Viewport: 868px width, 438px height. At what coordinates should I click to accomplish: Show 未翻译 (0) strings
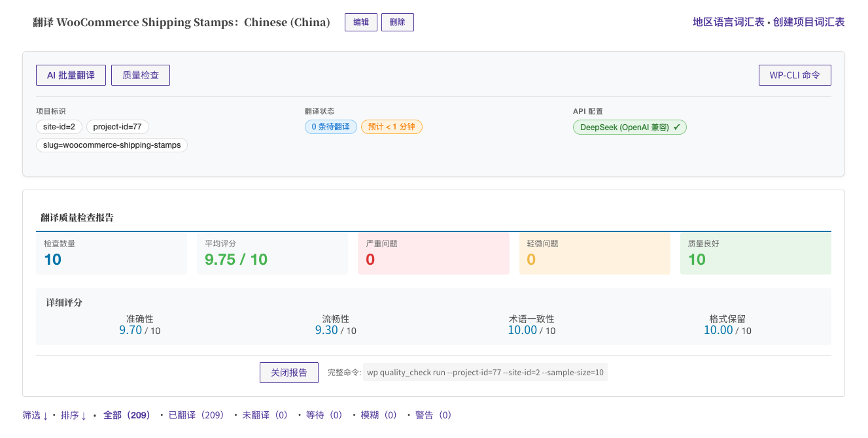click(x=265, y=415)
